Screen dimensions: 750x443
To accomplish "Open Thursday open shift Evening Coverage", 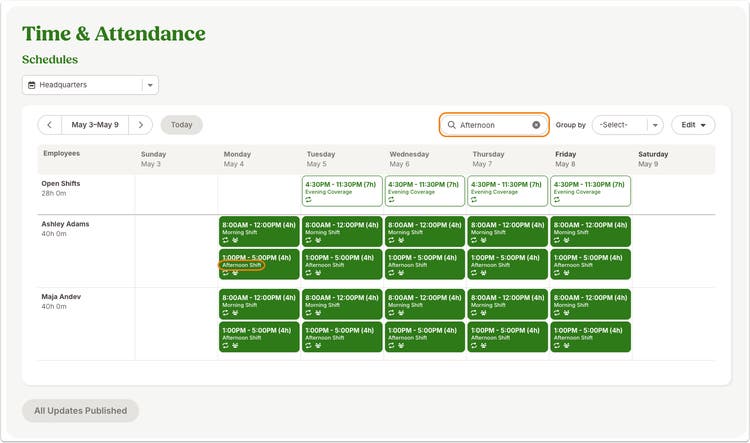I will (x=507, y=191).
